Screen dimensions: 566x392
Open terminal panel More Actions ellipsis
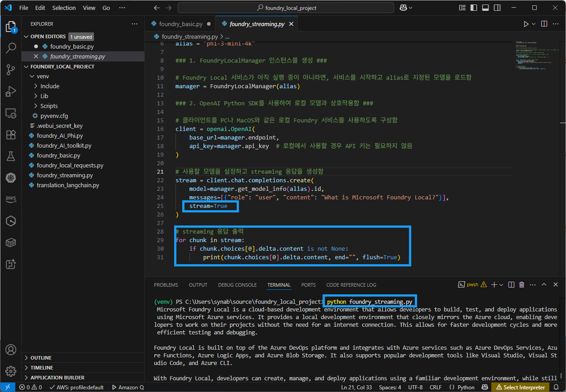[x=533, y=284]
